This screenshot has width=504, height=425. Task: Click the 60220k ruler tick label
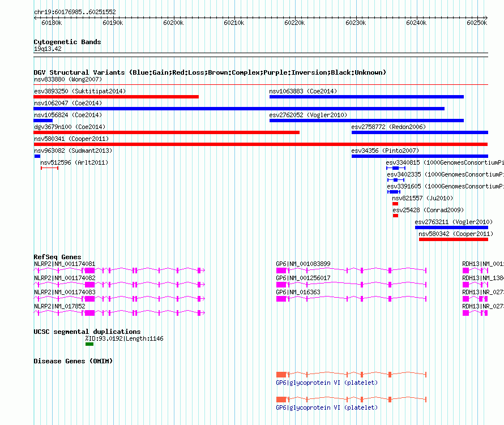(x=294, y=23)
